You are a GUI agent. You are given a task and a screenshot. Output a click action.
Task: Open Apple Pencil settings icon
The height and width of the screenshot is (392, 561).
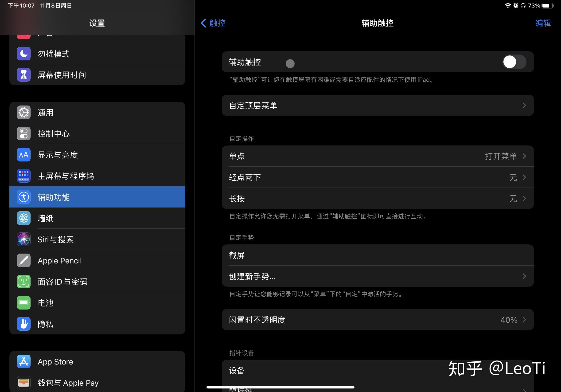pyautogui.click(x=23, y=261)
